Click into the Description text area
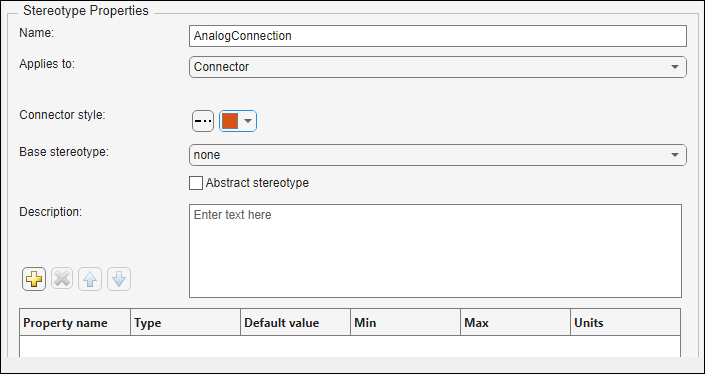 point(435,251)
